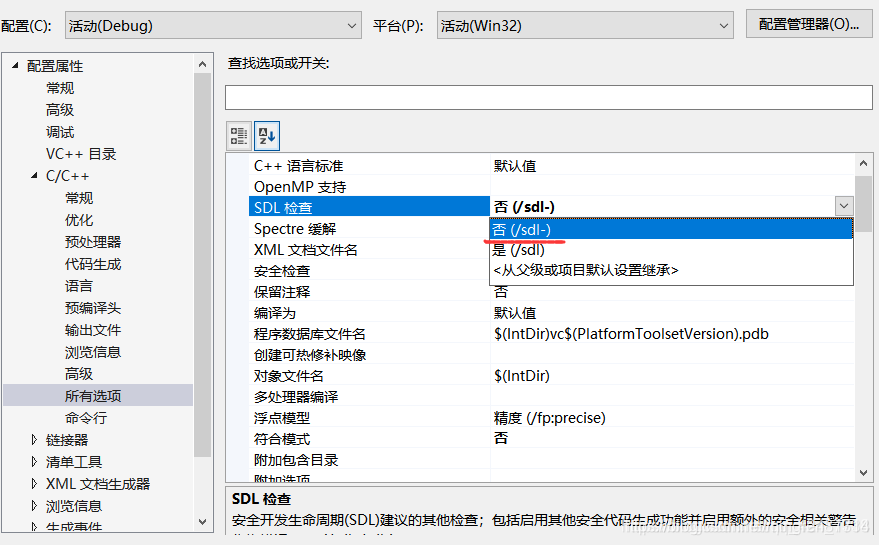Viewport: 879px width, 545px height.
Task: Select the 符合模式 property
Action: [x=281, y=439]
